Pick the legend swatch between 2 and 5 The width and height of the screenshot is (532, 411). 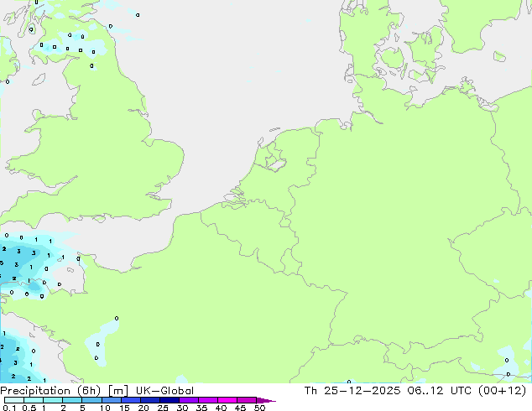(x=73, y=400)
